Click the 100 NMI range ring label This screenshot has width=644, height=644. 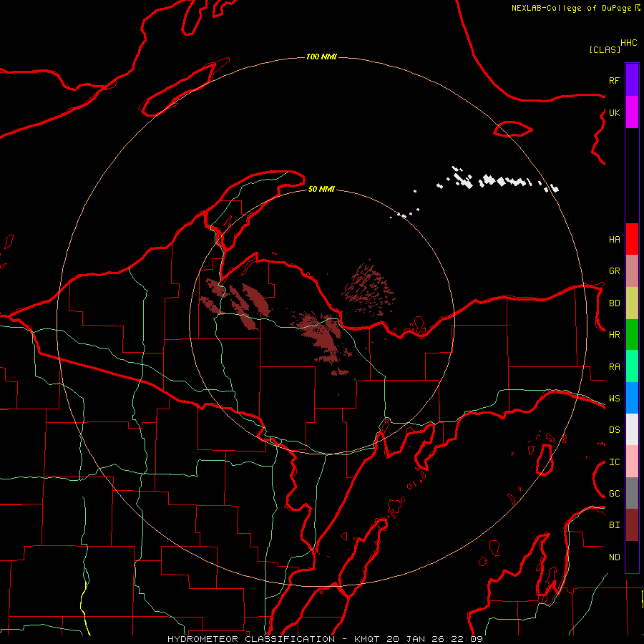tap(321, 57)
